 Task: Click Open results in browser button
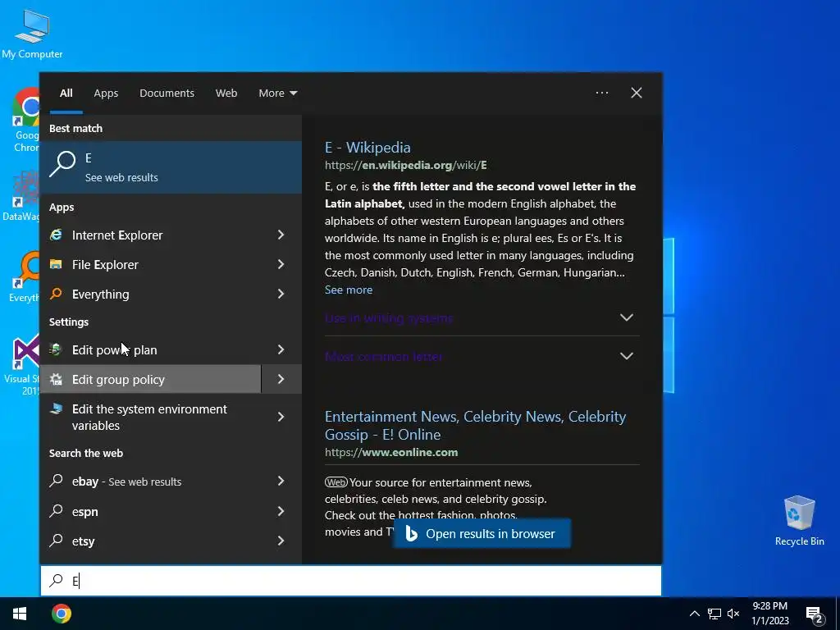tap(482, 533)
